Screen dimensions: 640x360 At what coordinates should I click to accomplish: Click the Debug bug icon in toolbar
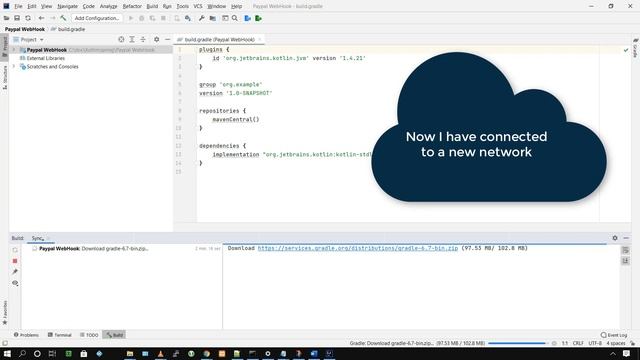142,18
